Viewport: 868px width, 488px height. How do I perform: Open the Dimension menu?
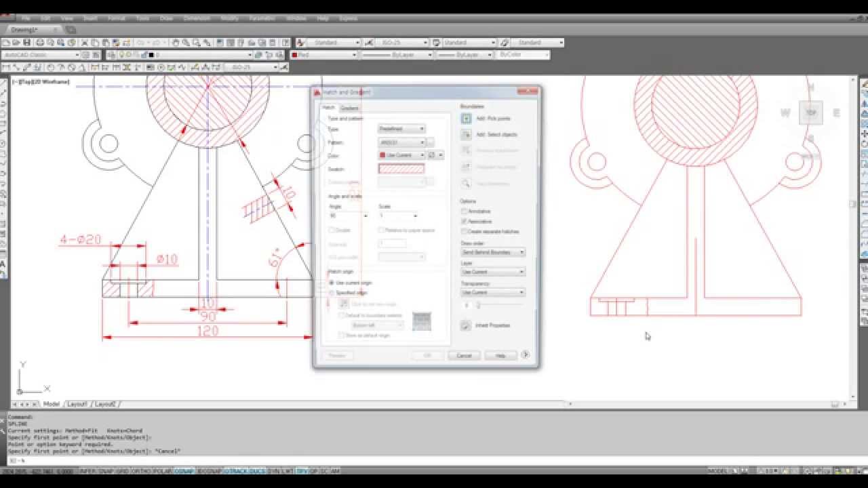tap(197, 18)
